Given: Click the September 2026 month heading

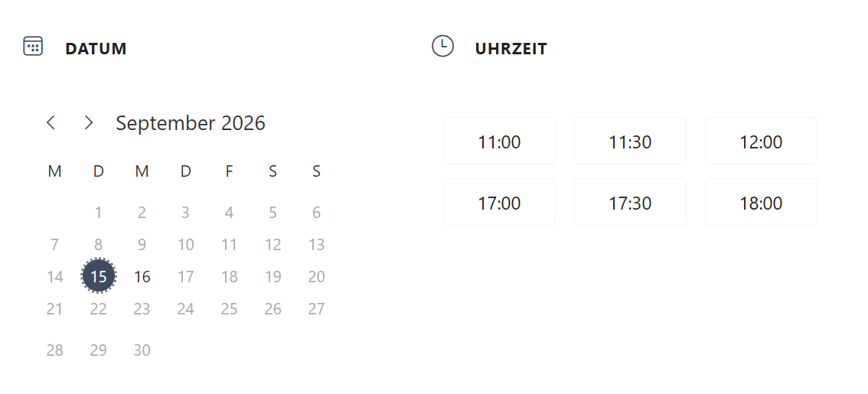Looking at the screenshot, I should click(191, 123).
